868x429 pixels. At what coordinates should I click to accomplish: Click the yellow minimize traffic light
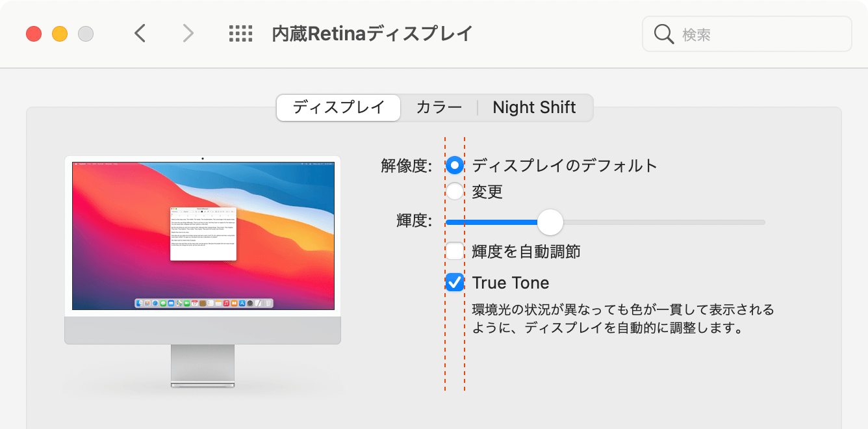(x=60, y=33)
